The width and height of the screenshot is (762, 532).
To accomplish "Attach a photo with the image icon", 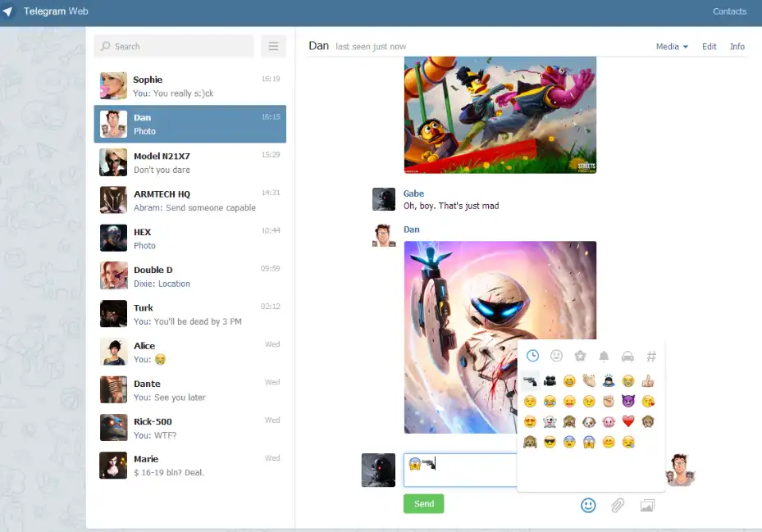I will (x=647, y=506).
